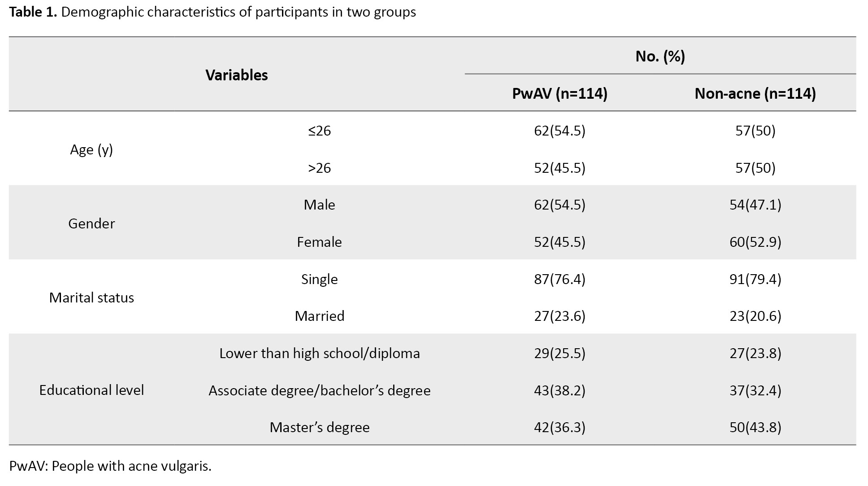Click the Male subcategory cell
This screenshot has height=486, width=868.
pyautogui.click(x=319, y=205)
